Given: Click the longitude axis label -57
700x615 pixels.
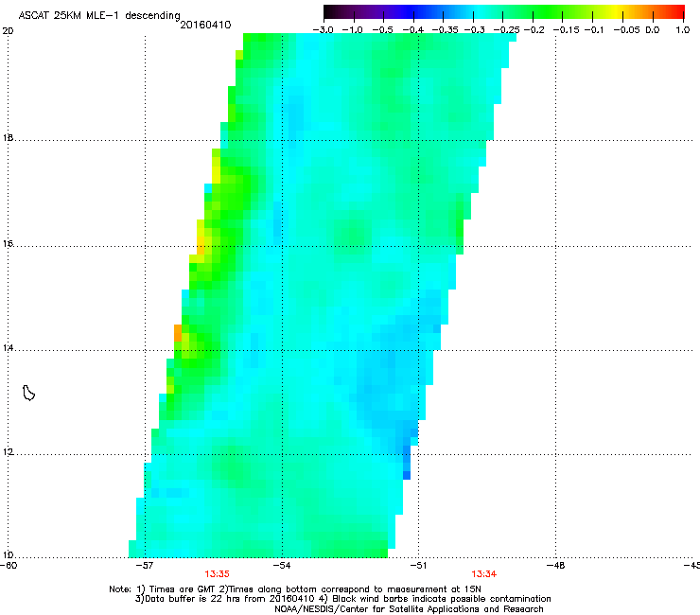Looking at the screenshot, I should (145, 566).
